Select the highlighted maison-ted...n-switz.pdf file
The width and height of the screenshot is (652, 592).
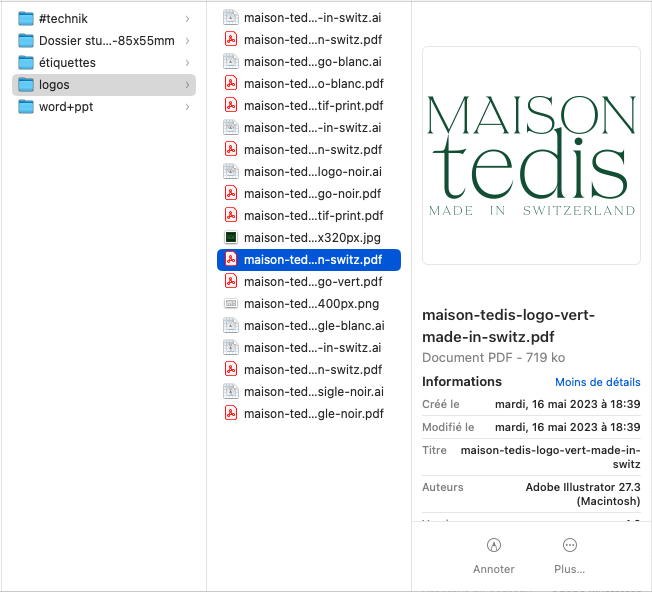tap(309, 260)
